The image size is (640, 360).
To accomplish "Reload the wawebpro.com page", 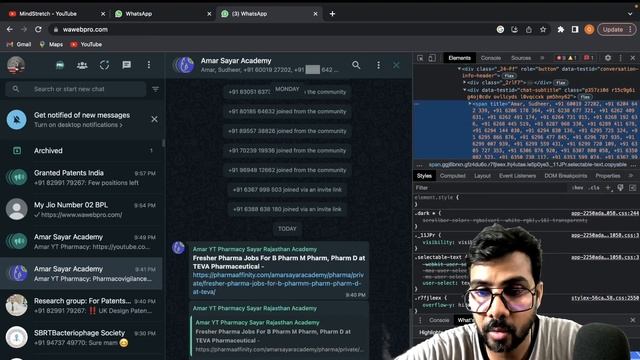I will (x=38, y=29).
